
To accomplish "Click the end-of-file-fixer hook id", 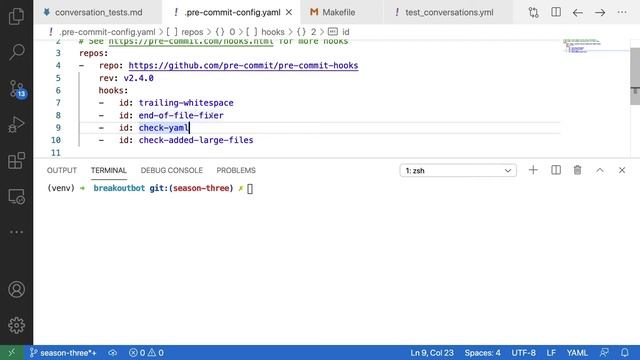I will [x=181, y=116].
